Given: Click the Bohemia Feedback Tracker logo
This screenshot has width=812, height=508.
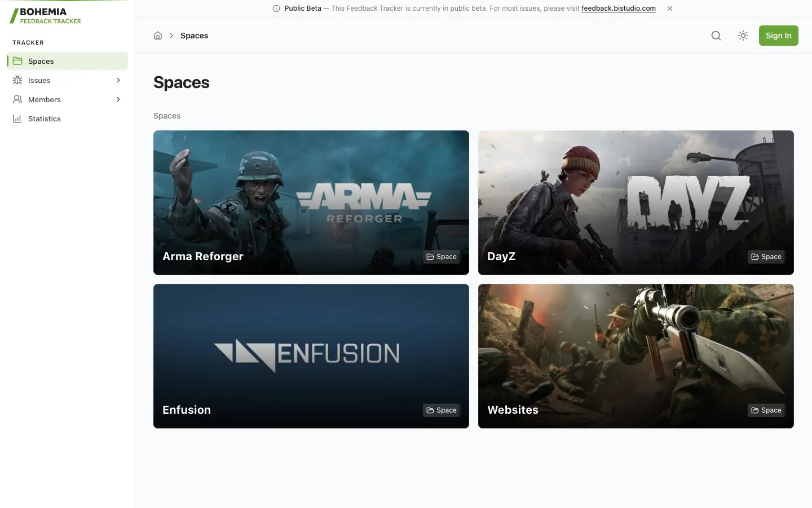Looking at the screenshot, I should click(46, 15).
